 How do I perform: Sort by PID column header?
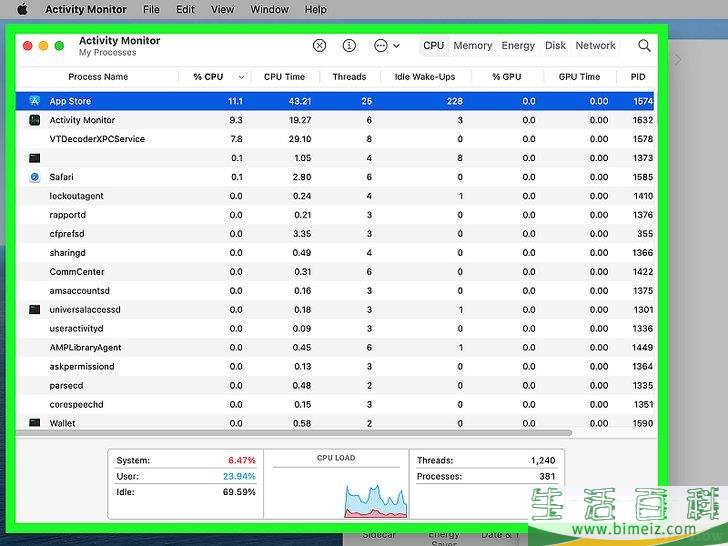[637, 77]
